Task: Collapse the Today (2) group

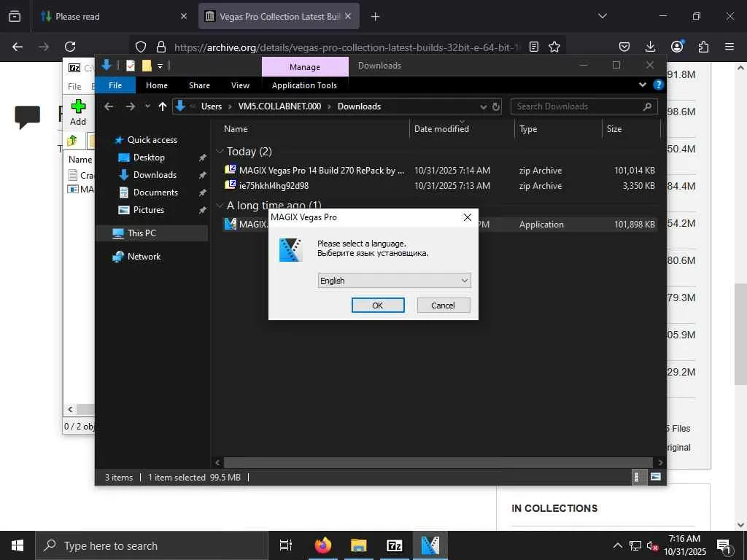Action: pyautogui.click(x=220, y=152)
